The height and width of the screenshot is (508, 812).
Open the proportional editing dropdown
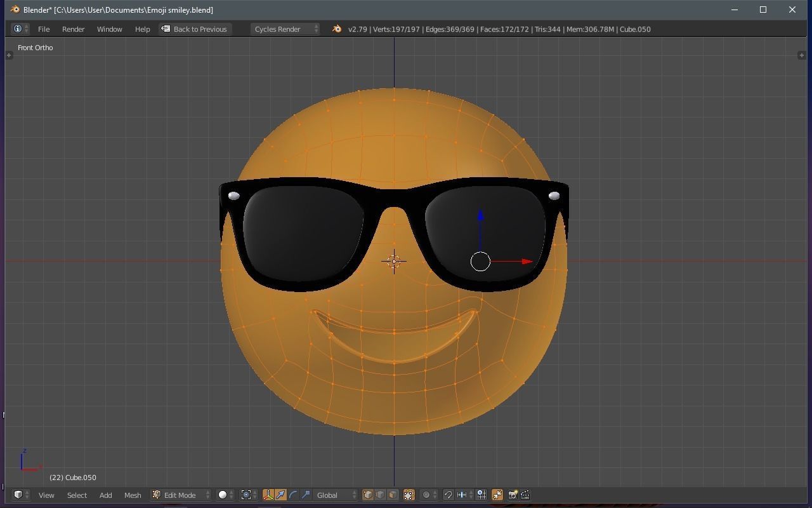pos(429,495)
